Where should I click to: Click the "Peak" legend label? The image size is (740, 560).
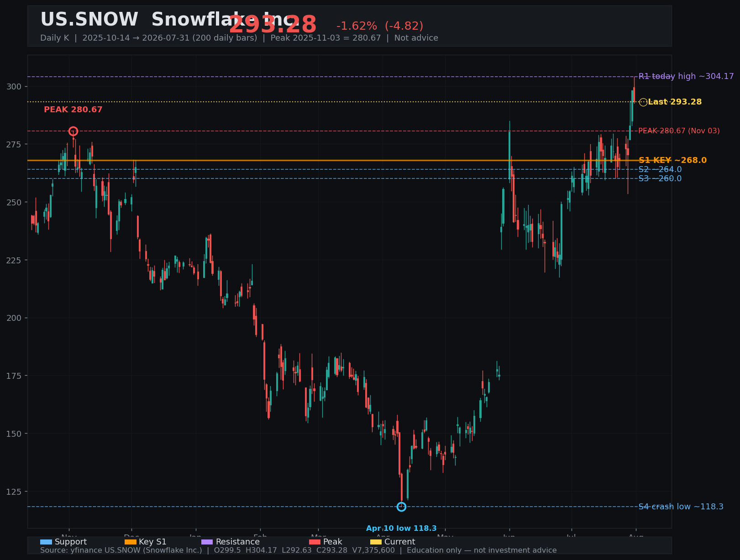333,542
